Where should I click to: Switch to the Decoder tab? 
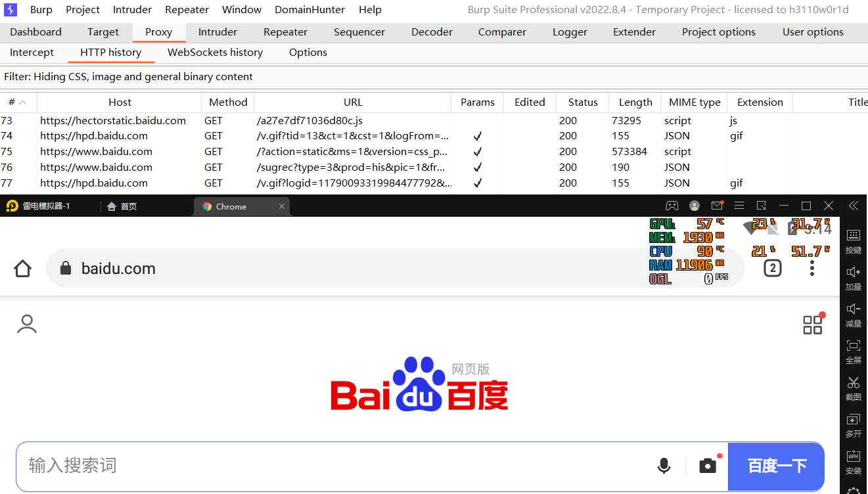tap(432, 32)
